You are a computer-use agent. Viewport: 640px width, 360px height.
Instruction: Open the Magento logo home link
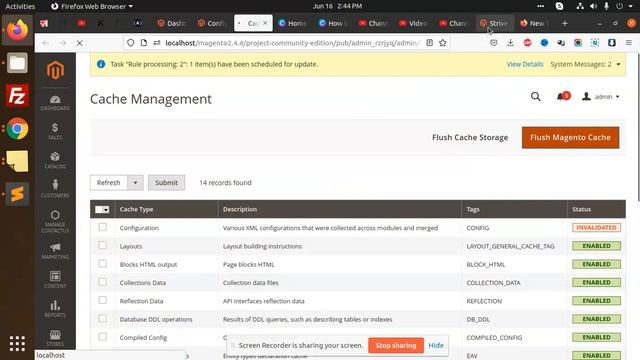(55, 71)
